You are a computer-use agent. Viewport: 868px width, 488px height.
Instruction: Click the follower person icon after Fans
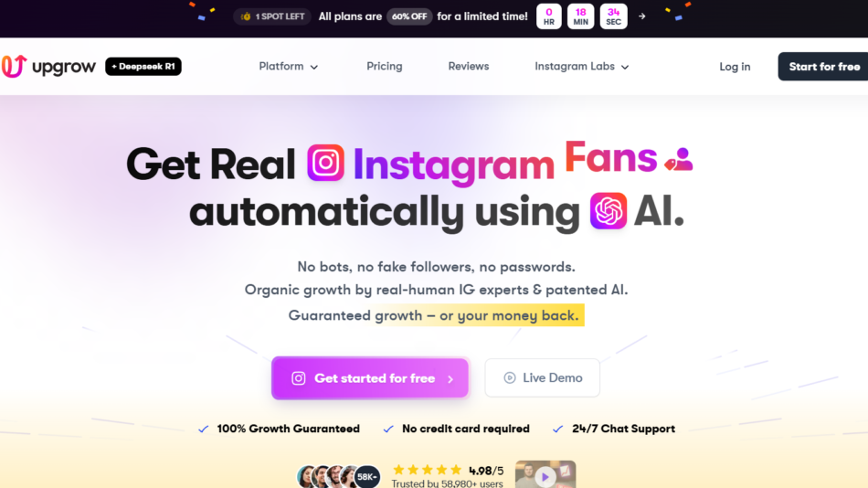tap(679, 160)
